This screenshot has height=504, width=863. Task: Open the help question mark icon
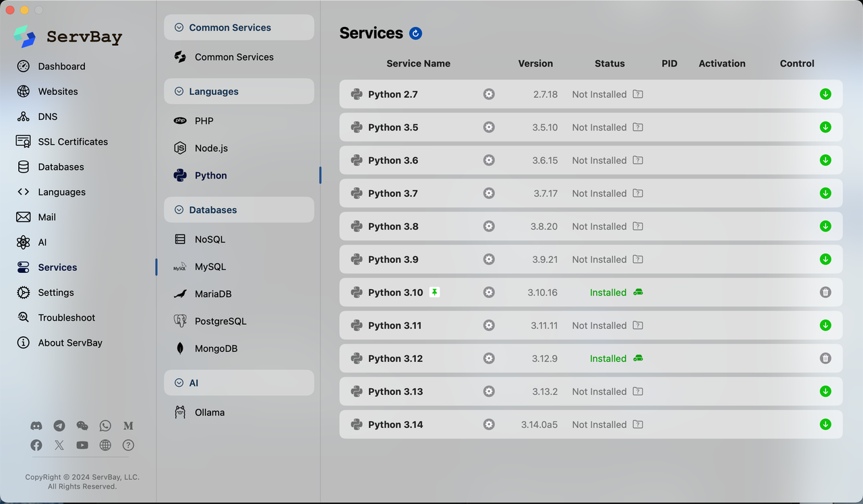pyautogui.click(x=128, y=445)
